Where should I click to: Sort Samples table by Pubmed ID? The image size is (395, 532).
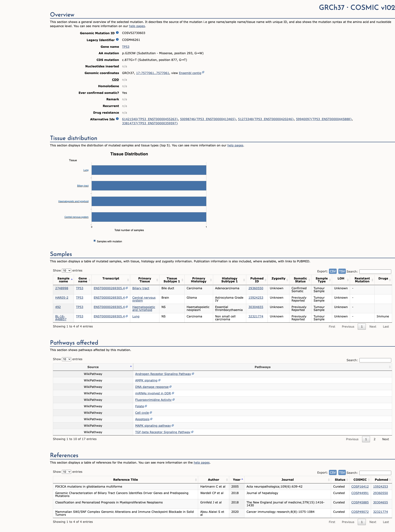257,280
